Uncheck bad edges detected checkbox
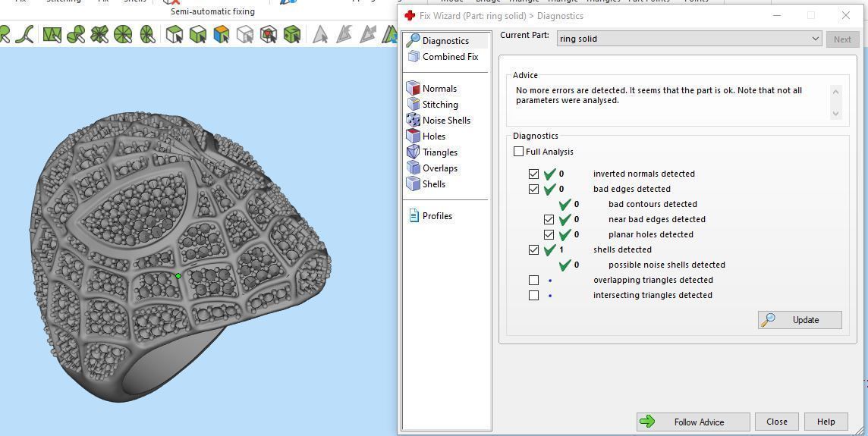Screen dimensions: 868x436 tap(533, 190)
